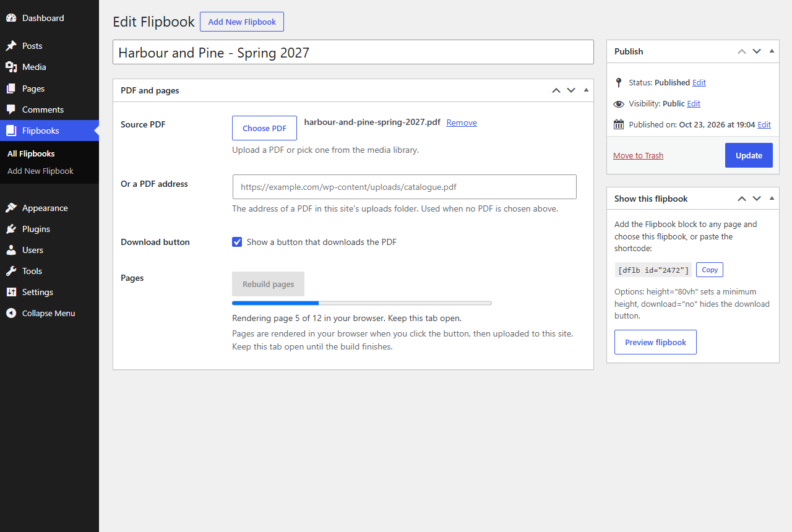This screenshot has height=532, width=792.
Task: Click the Collapse Menu arrow icon
Action: (11, 313)
